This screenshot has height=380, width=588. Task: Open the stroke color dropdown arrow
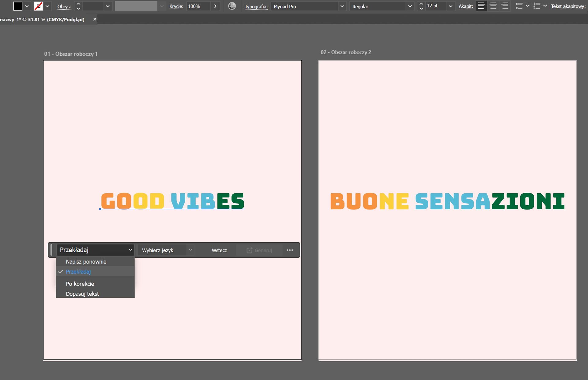pyautogui.click(x=47, y=6)
